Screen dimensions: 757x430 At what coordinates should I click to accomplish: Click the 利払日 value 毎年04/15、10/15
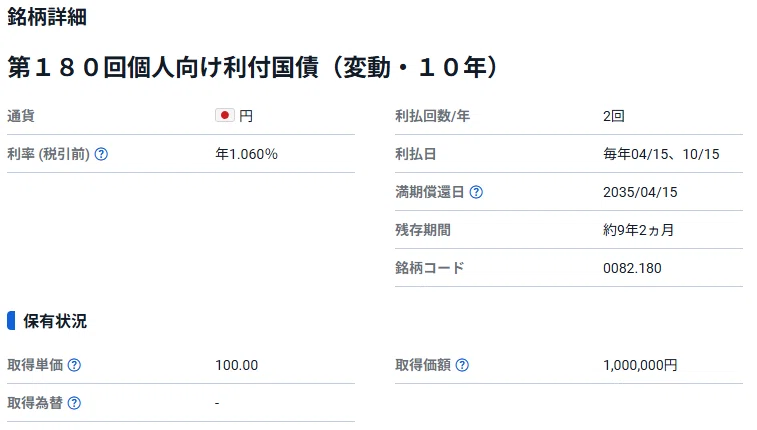click(661, 154)
